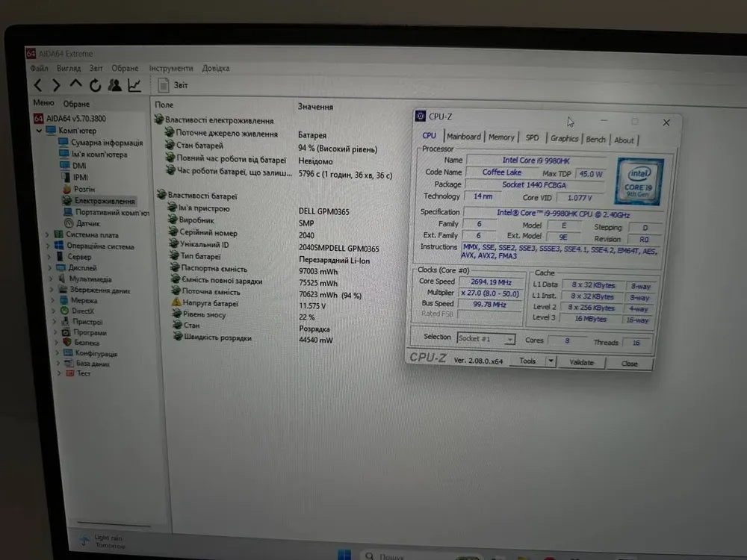Click the Validate button in CPU-Z
This screenshot has width=747, height=560.
click(x=581, y=362)
